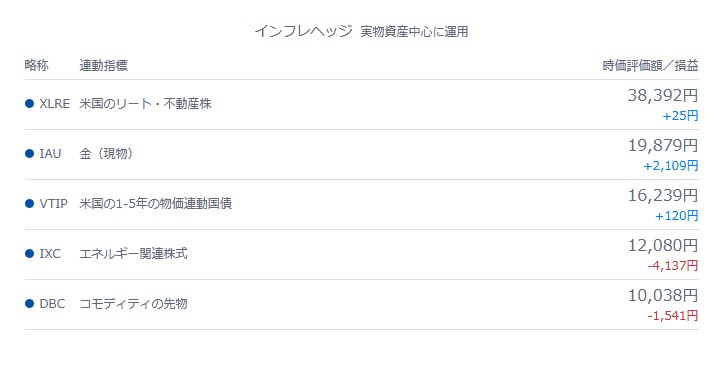Click the 略称 column header

click(37, 65)
